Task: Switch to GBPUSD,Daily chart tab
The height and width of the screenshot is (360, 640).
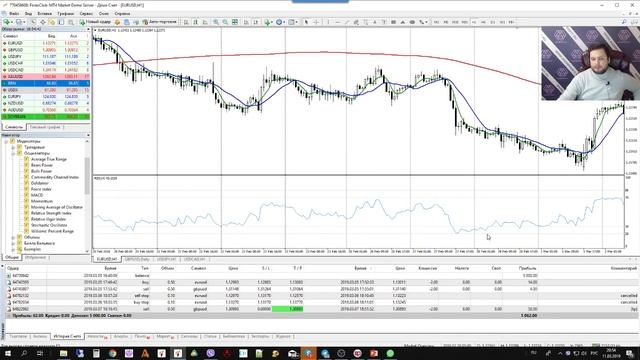Action: (x=137, y=259)
